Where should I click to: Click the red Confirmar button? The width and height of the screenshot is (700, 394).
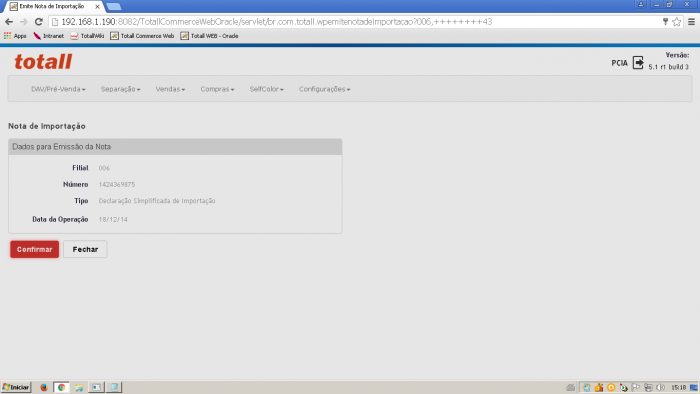tap(34, 249)
